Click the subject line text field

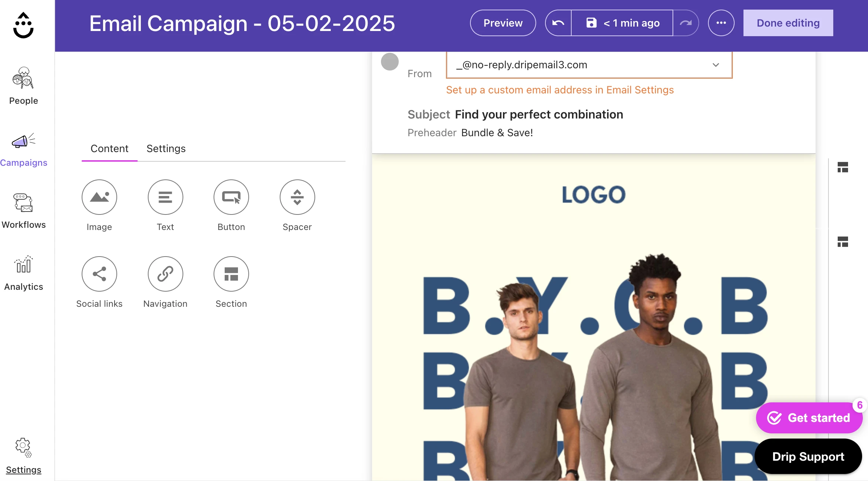click(x=538, y=114)
